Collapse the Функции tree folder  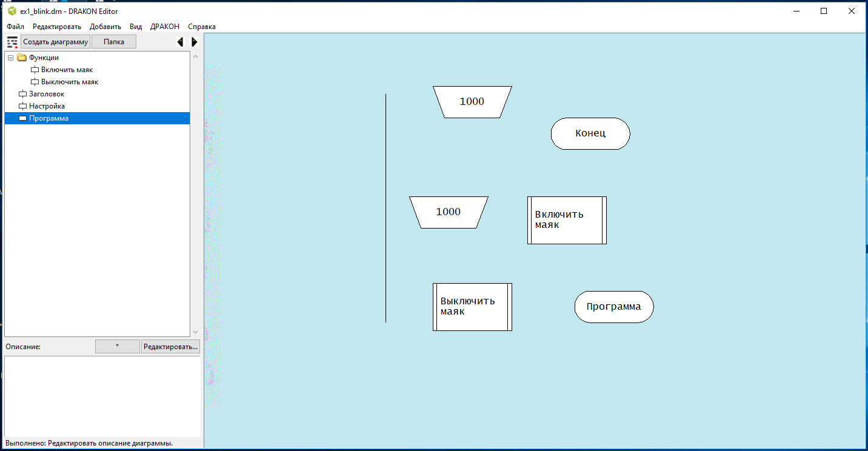10,58
